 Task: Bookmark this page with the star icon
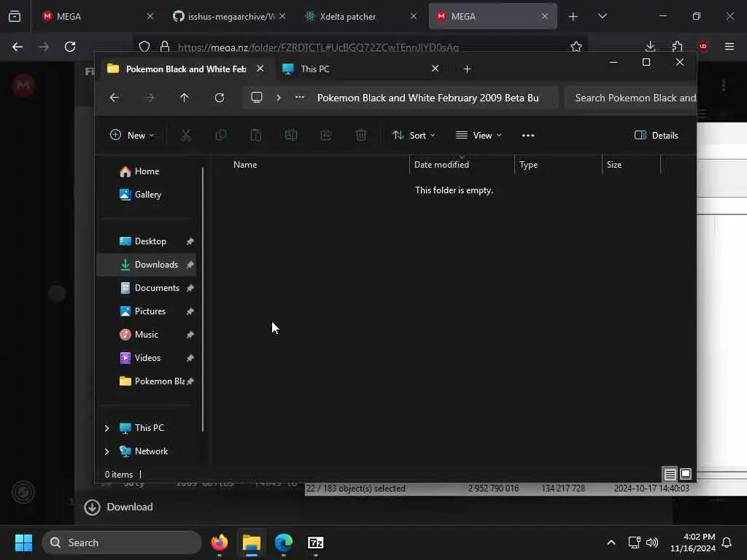(x=576, y=47)
